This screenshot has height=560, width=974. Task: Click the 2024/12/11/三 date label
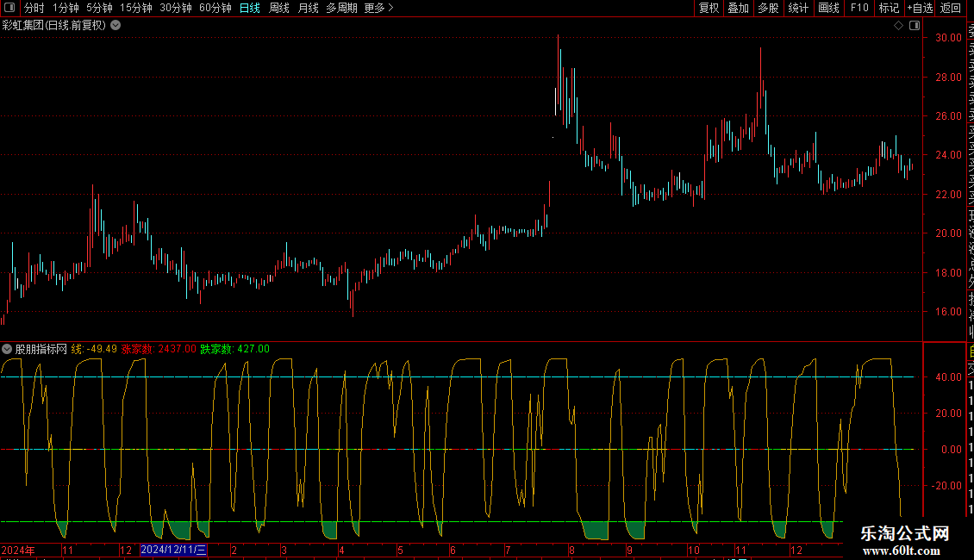point(173,550)
